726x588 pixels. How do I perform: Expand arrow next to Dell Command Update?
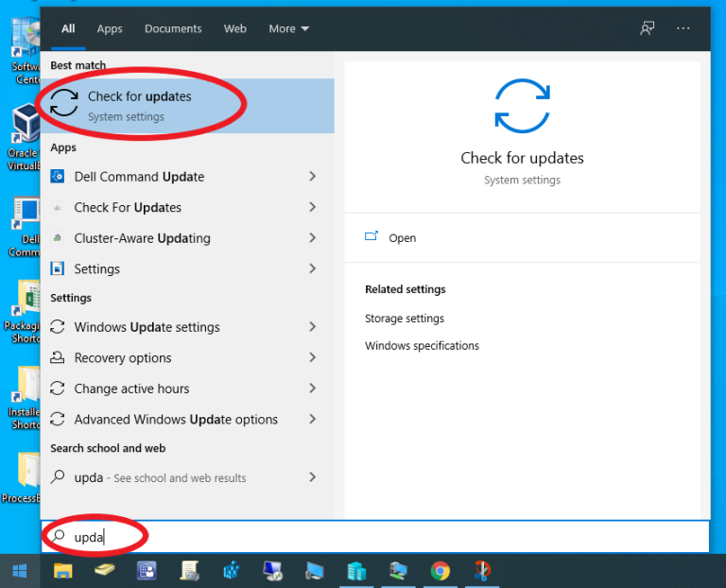[312, 177]
